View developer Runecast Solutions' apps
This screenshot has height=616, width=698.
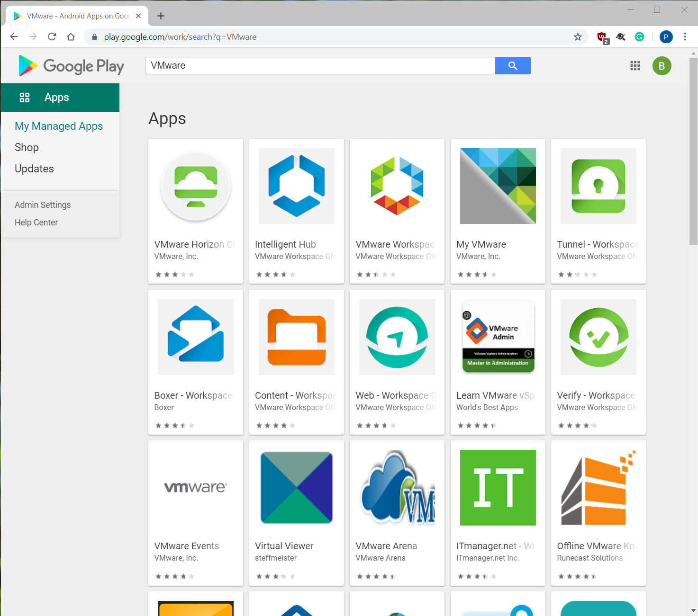(x=590, y=558)
